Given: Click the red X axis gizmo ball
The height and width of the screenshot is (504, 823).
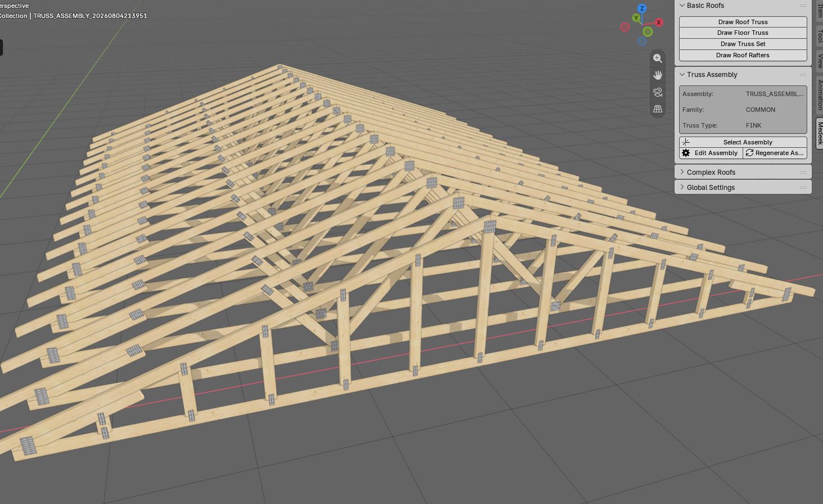Looking at the screenshot, I should coord(659,22).
